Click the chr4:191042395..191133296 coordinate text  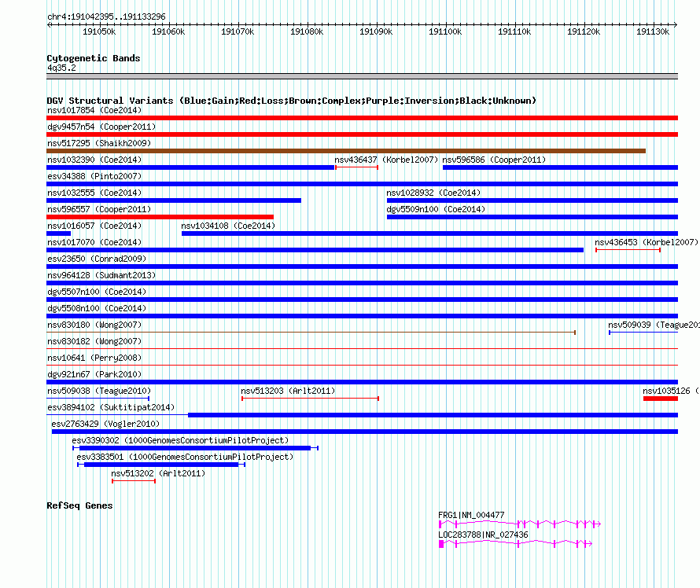[106, 17]
